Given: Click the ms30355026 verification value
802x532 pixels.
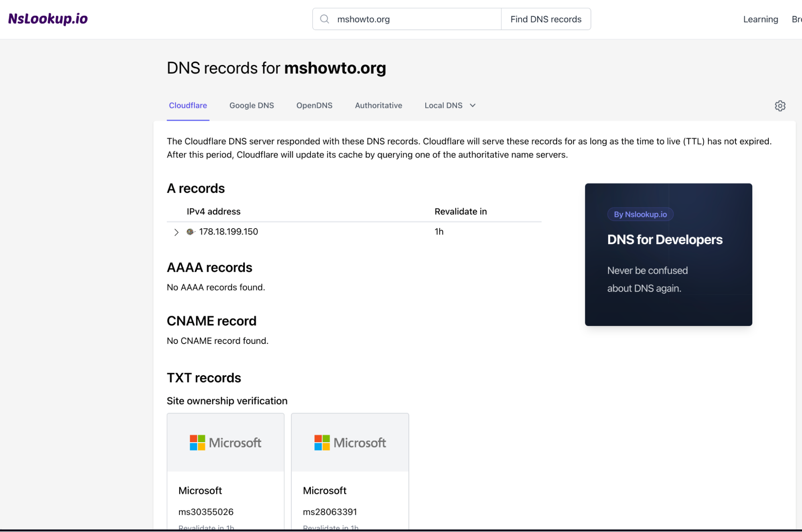Looking at the screenshot, I should [206, 512].
